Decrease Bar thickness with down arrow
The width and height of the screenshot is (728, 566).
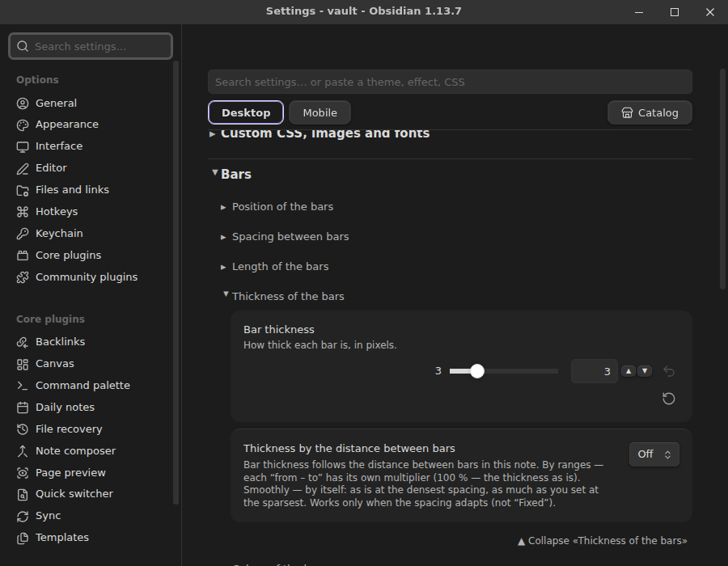coord(645,371)
